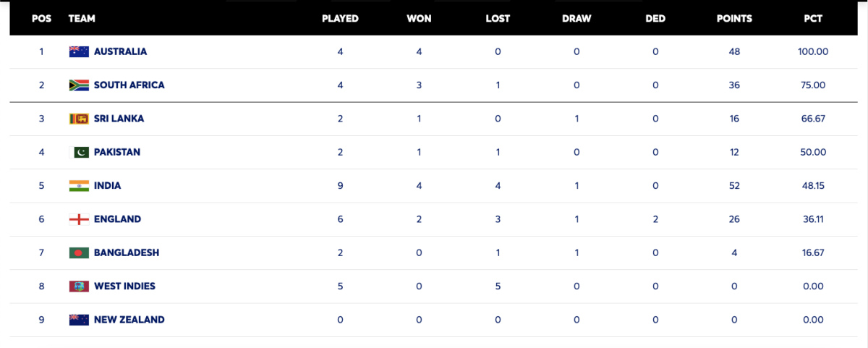Viewport: 868px width, 348px height.
Task: Click the Sri Lanka flag icon
Action: (79, 119)
